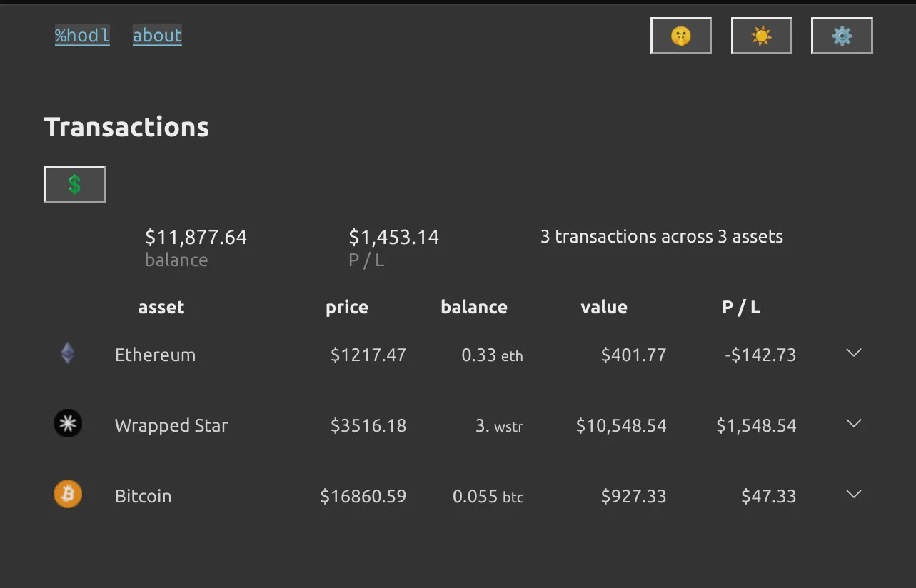Click the orange Bitcoin logo icon
This screenshot has width=916, height=588.
tap(68, 495)
